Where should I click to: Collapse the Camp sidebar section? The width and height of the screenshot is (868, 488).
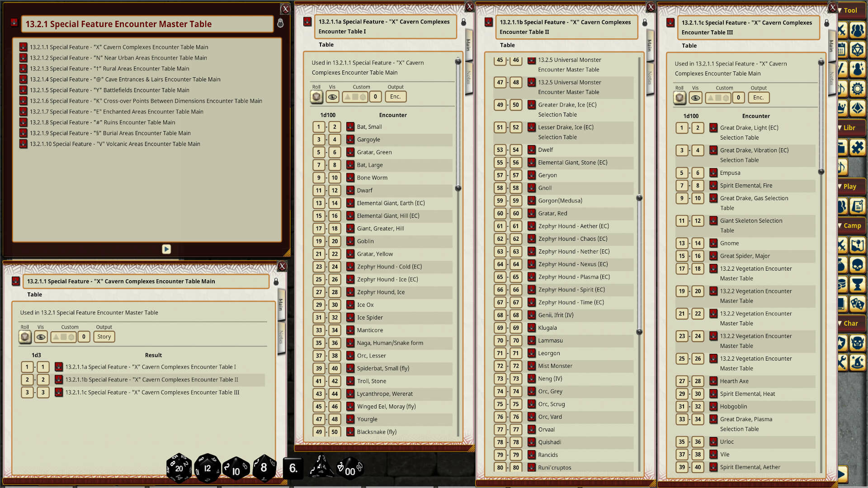(841, 225)
